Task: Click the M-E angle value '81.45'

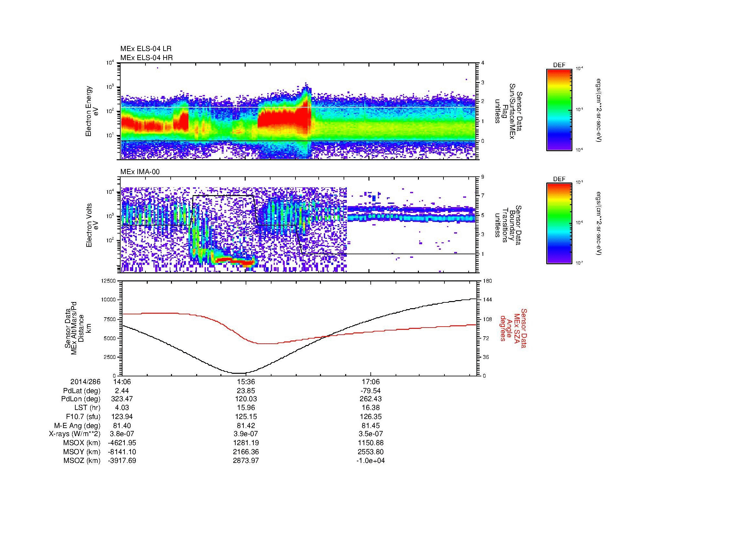Action: pos(371,426)
